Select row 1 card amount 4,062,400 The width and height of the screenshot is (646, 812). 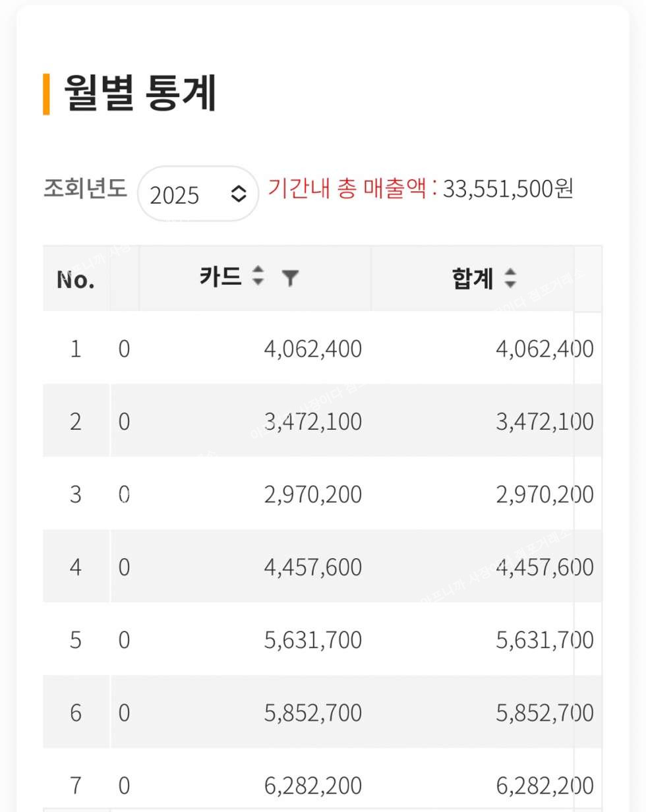[x=312, y=349]
